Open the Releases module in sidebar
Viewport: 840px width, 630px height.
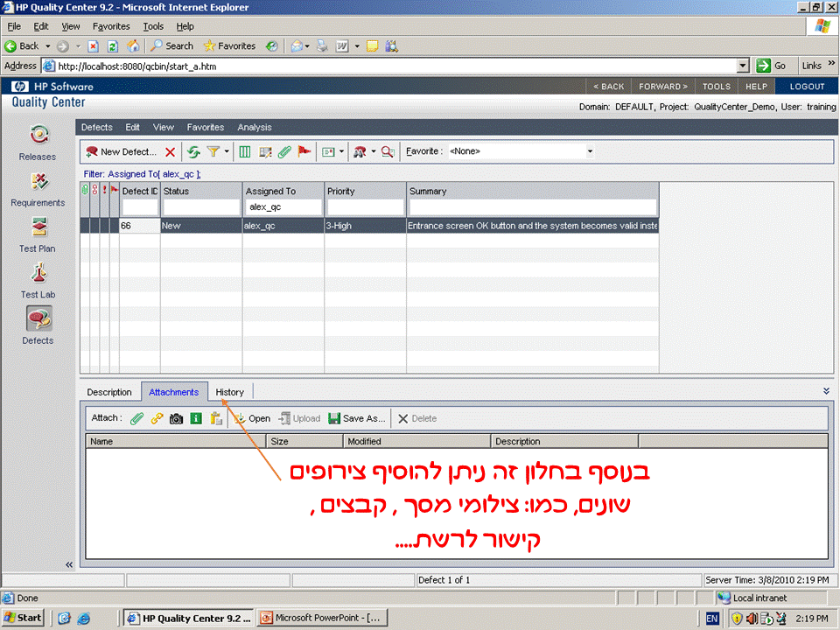(38, 143)
